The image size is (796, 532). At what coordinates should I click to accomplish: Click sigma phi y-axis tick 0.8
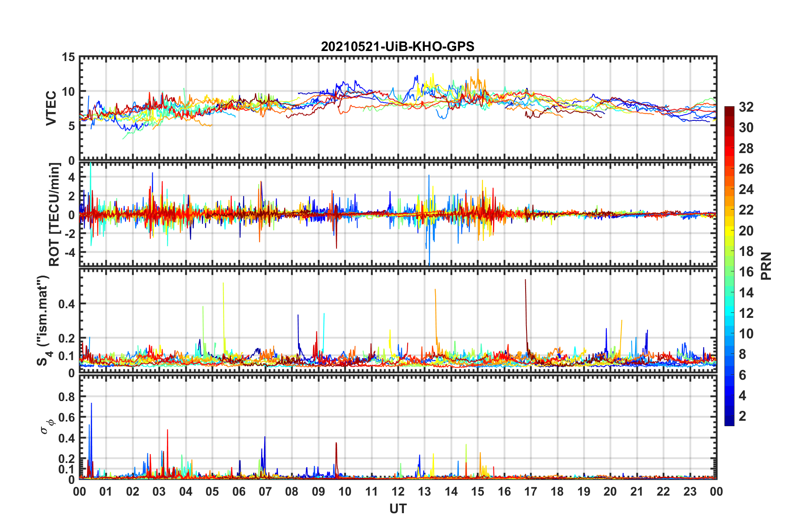67,396
